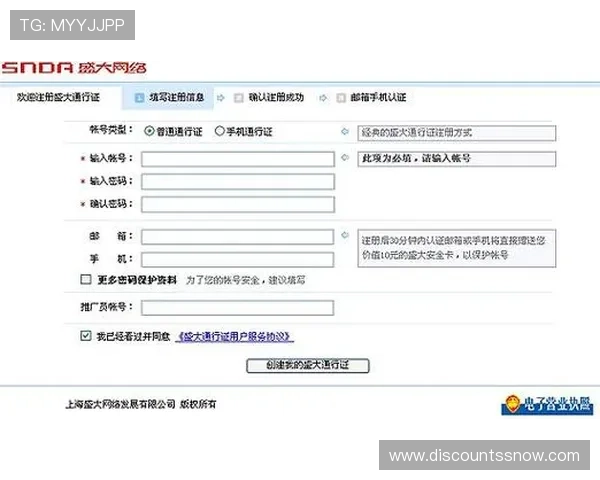The height and width of the screenshot is (480, 600).
Task: Click the 上海盛大网络发展有限公司 版权所有 footer text
Action: click(x=141, y=404)
